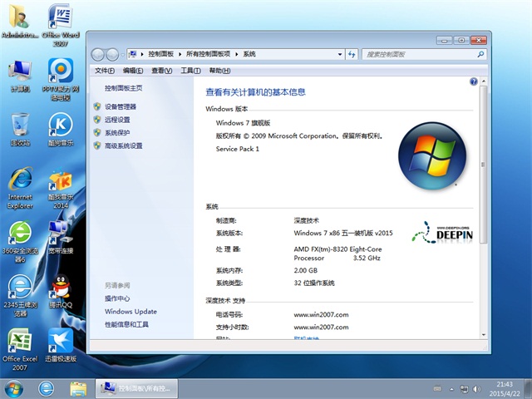Click the keyboard tray icon

pos(438,389)
